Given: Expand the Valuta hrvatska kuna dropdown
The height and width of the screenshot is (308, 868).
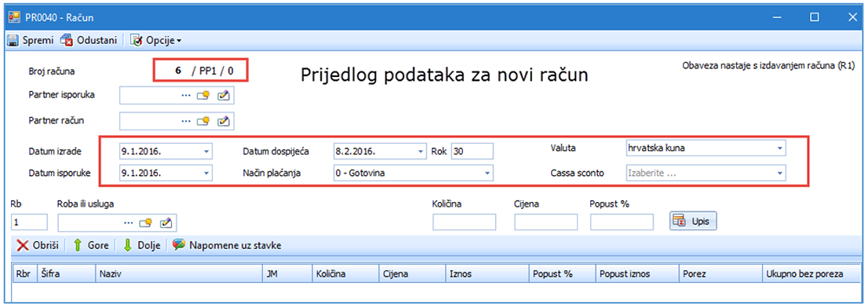Looking at the screenshot, I should [779, 148].
